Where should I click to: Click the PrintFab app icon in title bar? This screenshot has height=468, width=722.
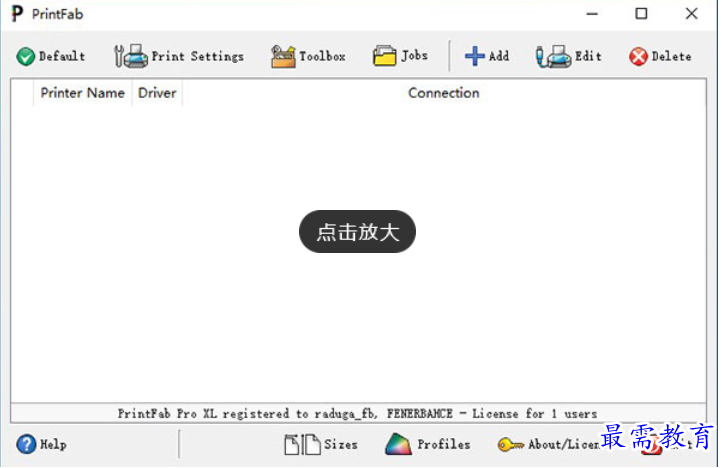[x=17, y=14]
